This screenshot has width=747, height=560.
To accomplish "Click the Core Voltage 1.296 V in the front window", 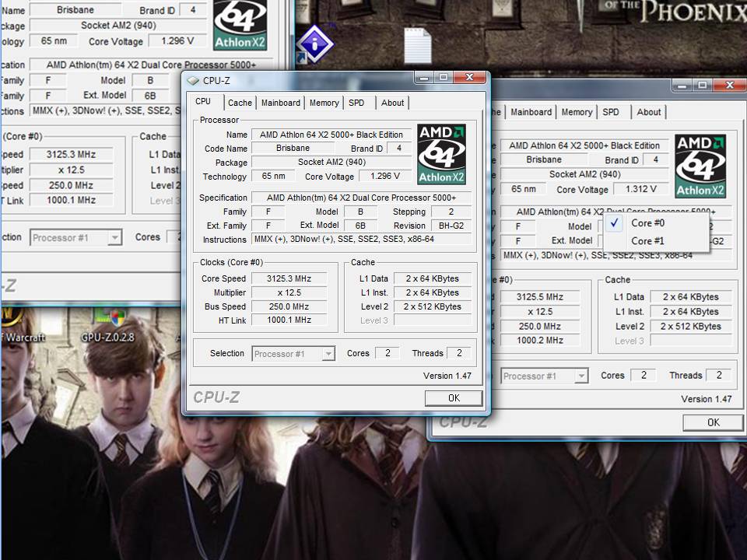I will click(385, 177).
